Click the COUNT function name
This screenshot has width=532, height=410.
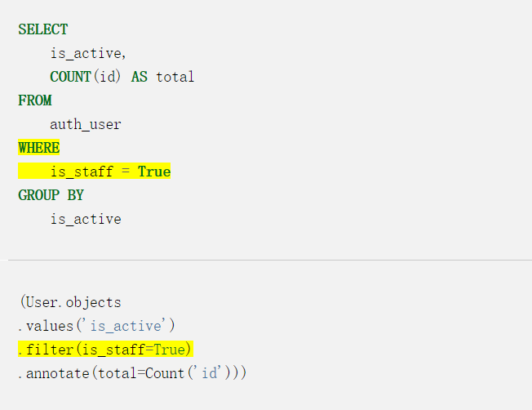point(70,77)
